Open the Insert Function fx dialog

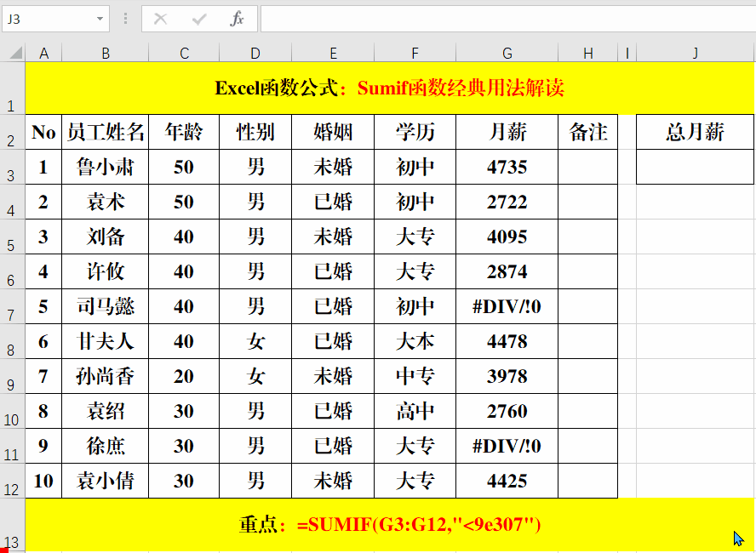[x=237, y=19]
